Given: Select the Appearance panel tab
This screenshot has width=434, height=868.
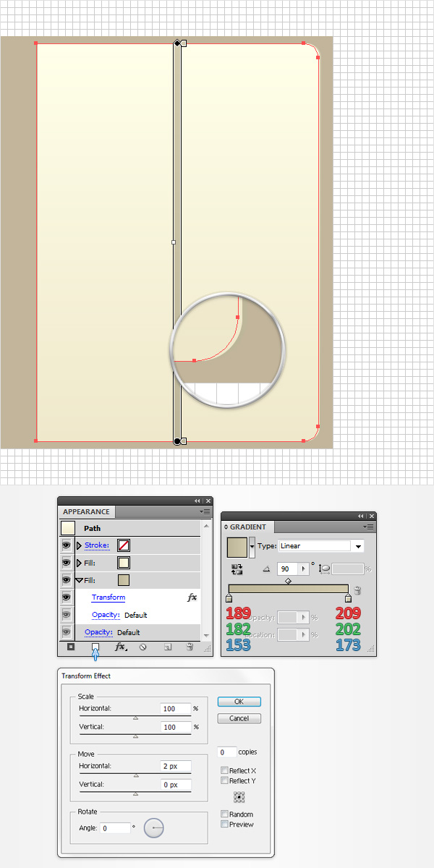Looking at the screenshot, I should [x=86, y=512].
